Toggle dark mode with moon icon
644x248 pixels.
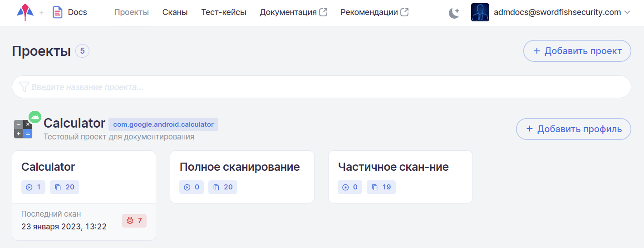point(454,13)
